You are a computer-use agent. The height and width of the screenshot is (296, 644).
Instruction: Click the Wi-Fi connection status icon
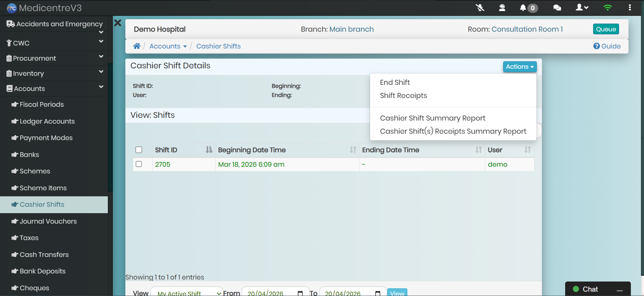pyautogui.click(x=607, y=8)
